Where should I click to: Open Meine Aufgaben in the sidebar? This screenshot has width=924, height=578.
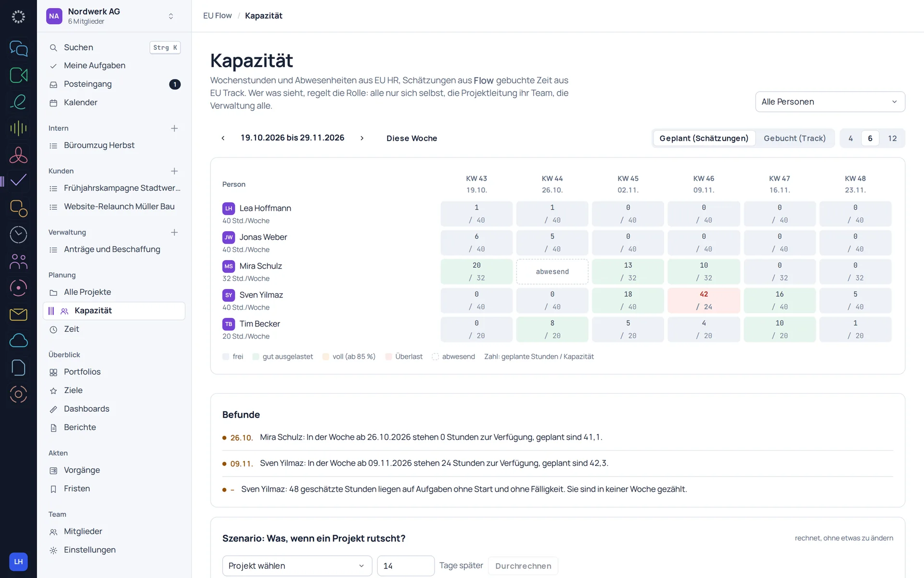[x=114, y=66]
